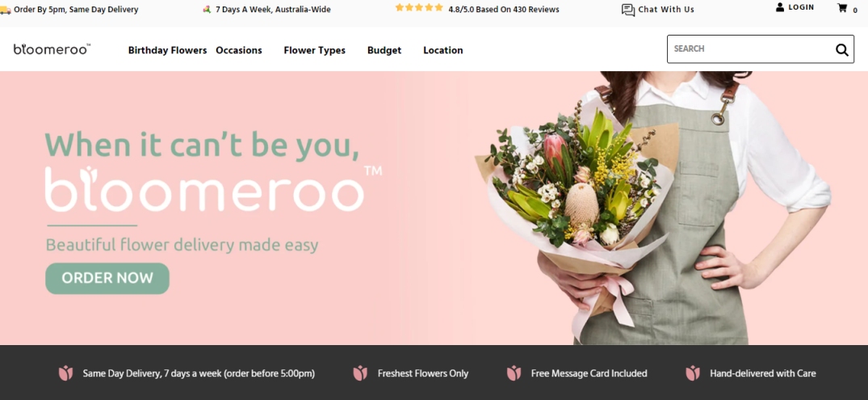The height and width of the screenshot is (400, 868).
Task: Open Birthday Flowers menu
Action: [x=167, y=50]
